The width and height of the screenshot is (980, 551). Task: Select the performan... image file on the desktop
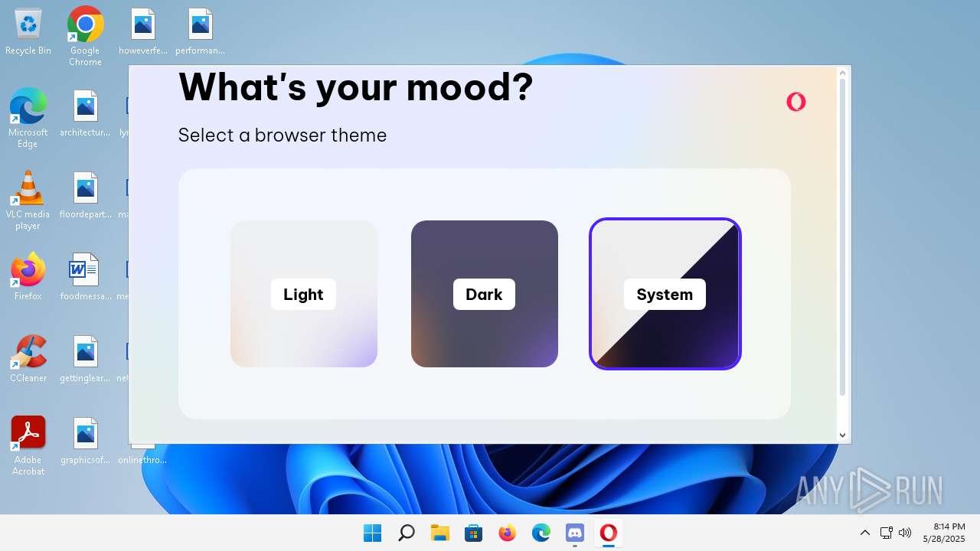coord(200,32)
